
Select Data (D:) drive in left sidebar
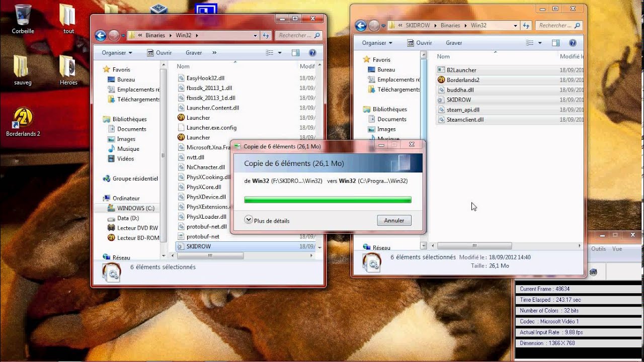tap(128, 218)
